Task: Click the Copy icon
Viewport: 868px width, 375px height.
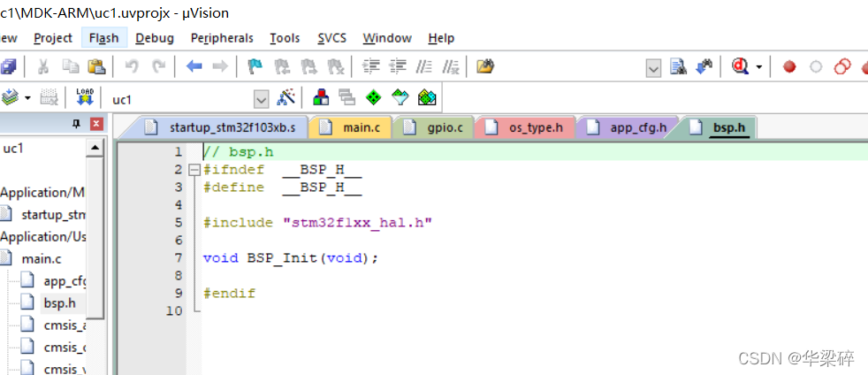Action: click(x=71, y=67)
